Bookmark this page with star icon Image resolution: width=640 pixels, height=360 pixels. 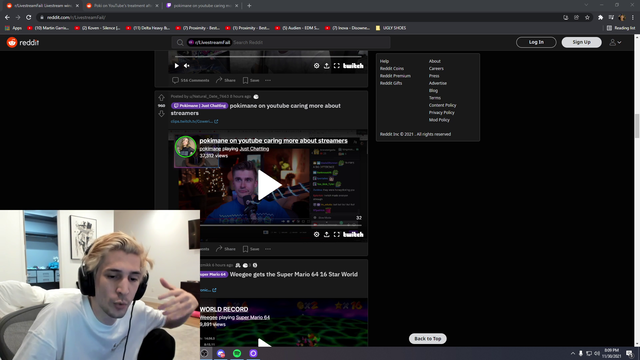coord(587,17)
